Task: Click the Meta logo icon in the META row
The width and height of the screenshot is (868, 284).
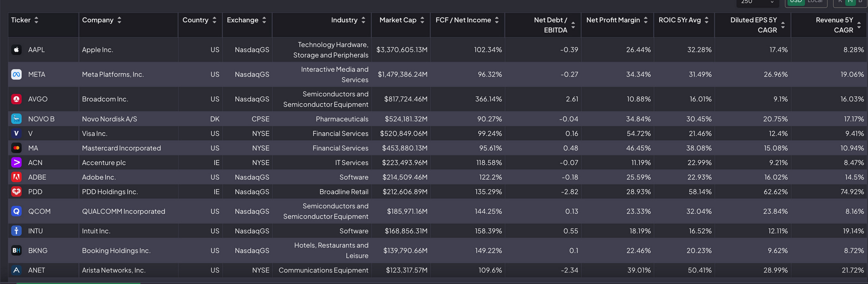Action: [17, 74]
